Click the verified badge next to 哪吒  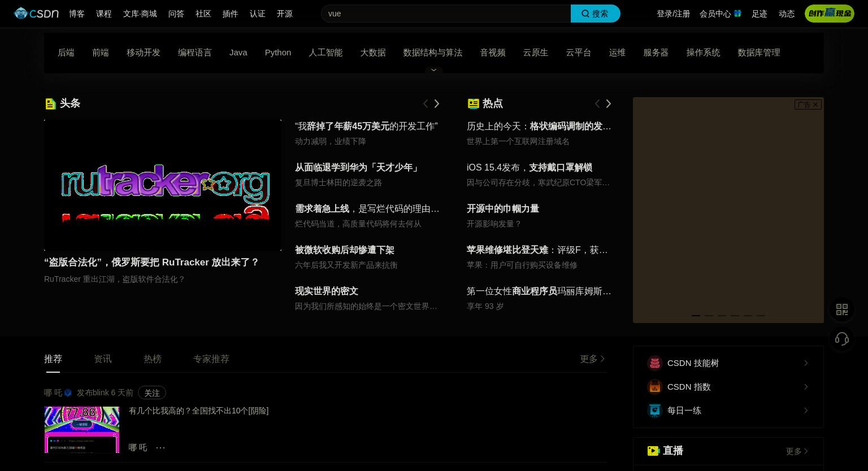[x=68, y=393]
